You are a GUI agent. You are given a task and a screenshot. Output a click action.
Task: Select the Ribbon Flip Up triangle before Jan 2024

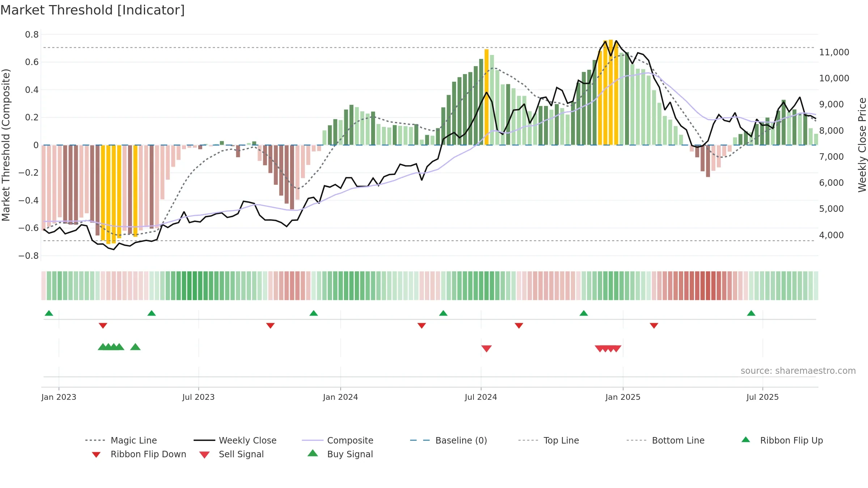[314, 313]
